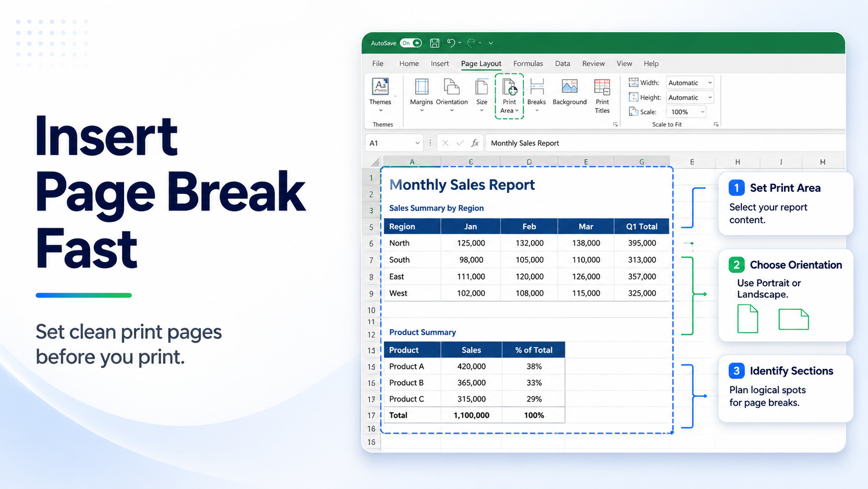
Task: Open the Redo history dropdown arrow
Action: (480, 43)
